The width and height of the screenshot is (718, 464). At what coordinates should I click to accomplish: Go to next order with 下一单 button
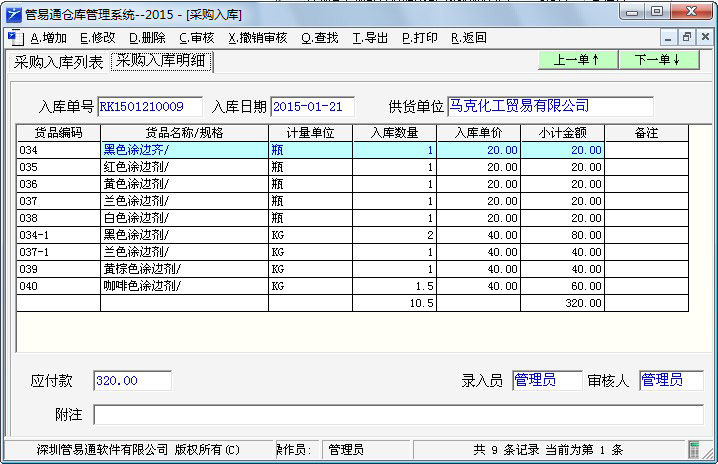click(658, 60)
